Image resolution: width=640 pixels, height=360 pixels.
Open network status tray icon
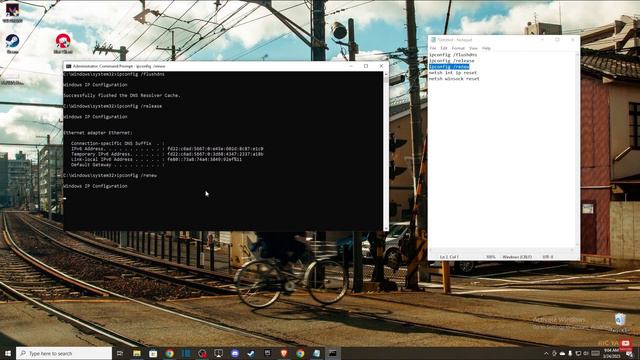(x=578, y=353)
